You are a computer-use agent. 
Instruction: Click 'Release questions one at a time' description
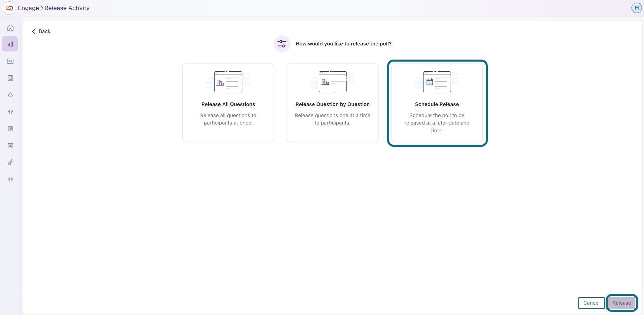[x=333, y=119]
